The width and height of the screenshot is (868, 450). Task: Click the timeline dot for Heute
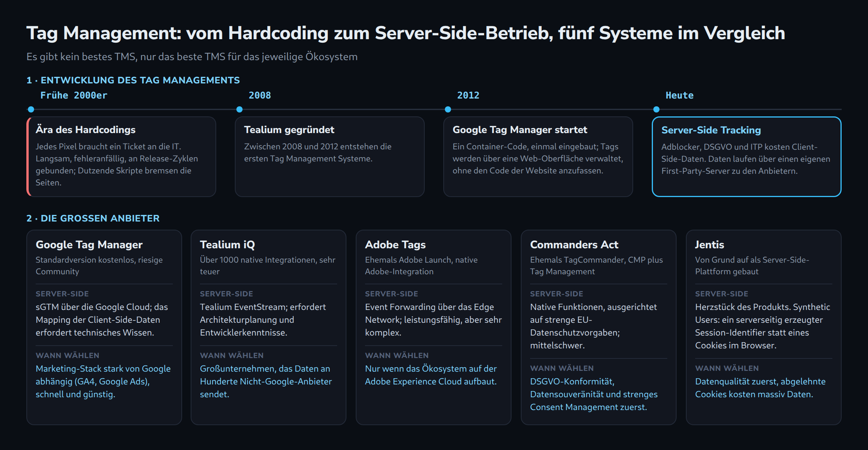coord(656,109)
